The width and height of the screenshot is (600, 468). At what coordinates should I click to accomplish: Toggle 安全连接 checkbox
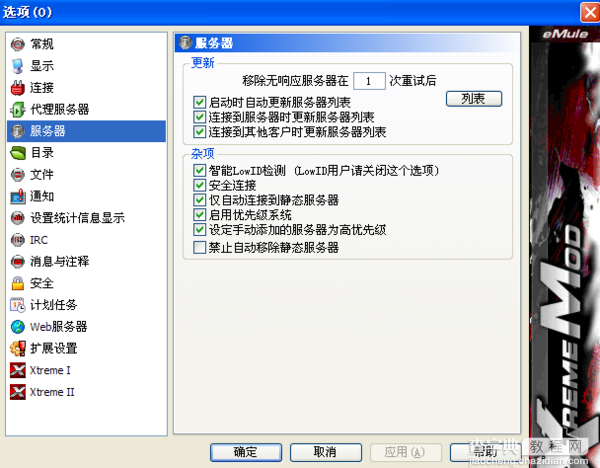199,185
